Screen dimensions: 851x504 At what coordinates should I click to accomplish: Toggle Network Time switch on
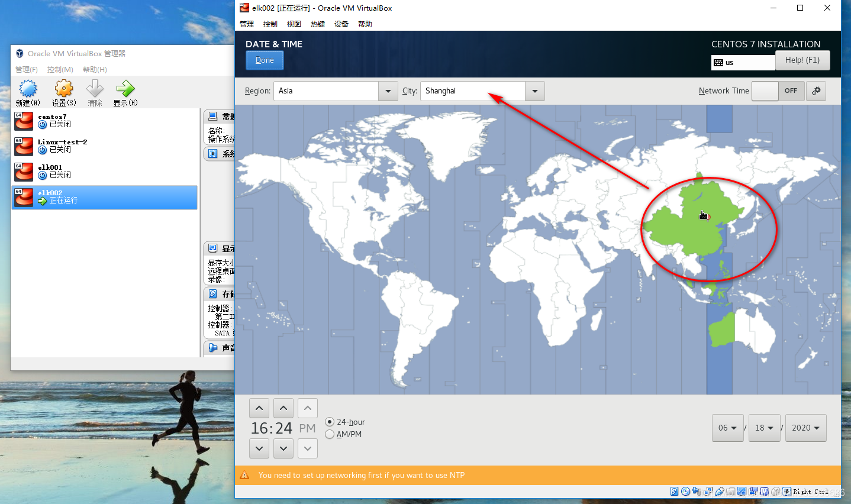(778, 91)
